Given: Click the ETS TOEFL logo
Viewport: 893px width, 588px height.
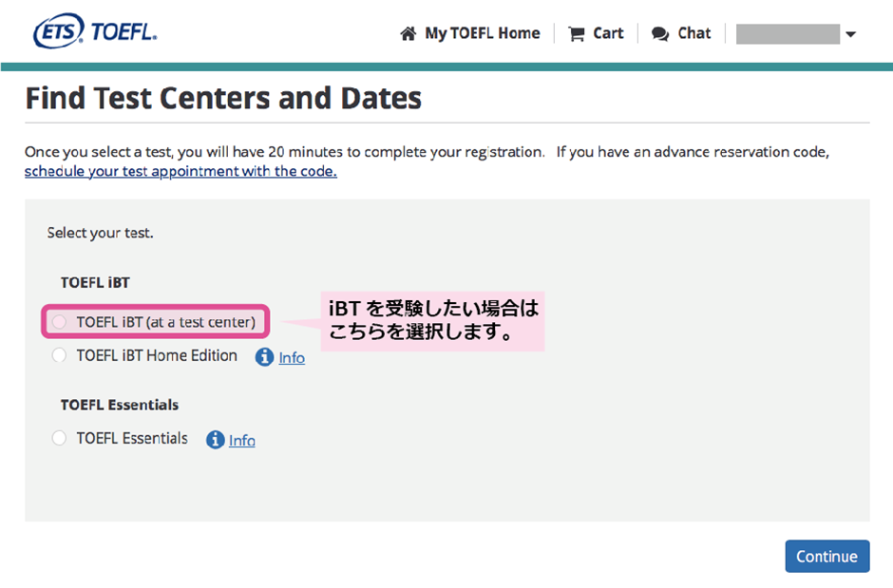Looking at the screenshot, I should click(94, 33).
